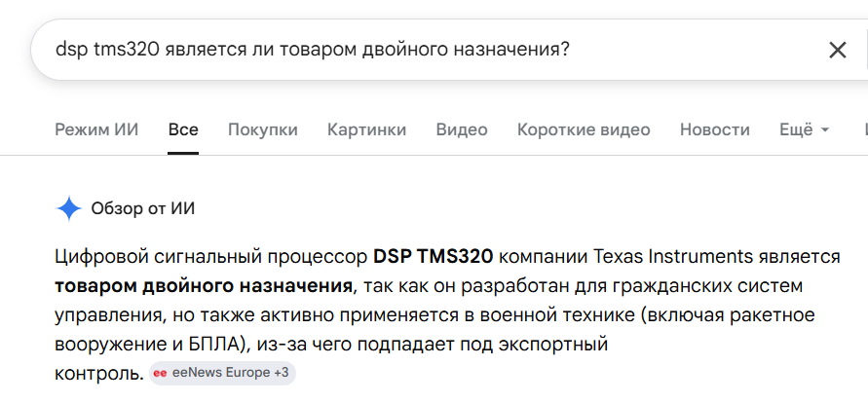
Task: Open the Видео results tab
Action: 462,129
